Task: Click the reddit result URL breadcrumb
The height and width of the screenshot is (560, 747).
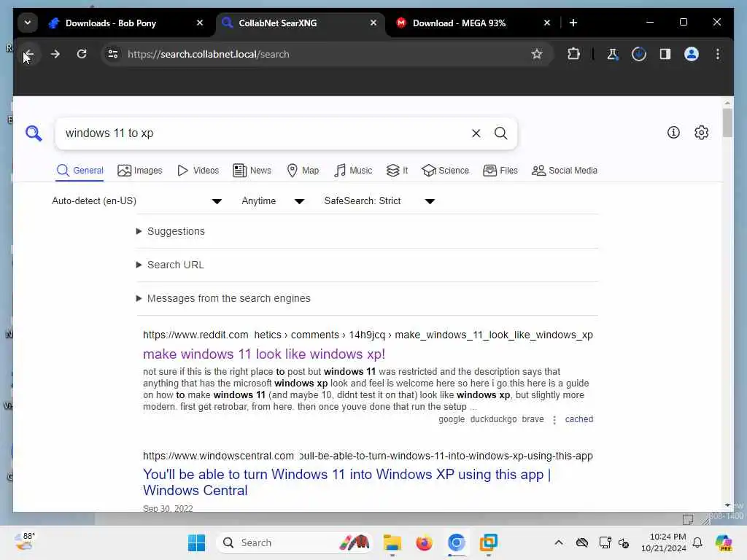Action: tap(368, 335)
